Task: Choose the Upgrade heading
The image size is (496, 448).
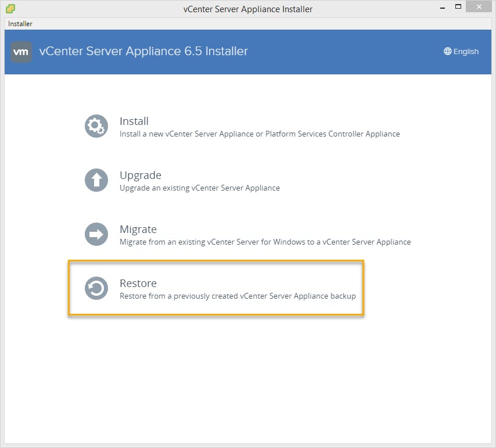Action: [141, 175]
